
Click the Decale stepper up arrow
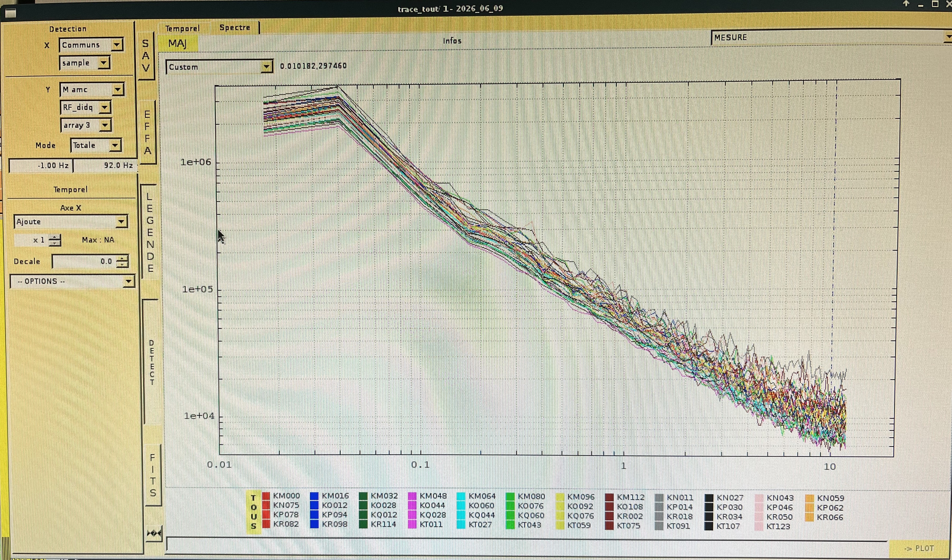[x=122, y=258]
